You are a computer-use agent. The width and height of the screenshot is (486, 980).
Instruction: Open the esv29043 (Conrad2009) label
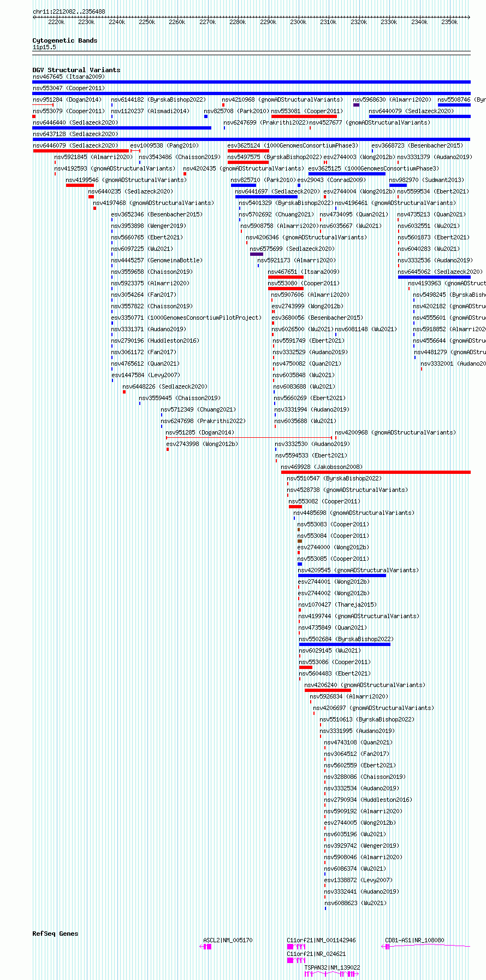[331, 180]
